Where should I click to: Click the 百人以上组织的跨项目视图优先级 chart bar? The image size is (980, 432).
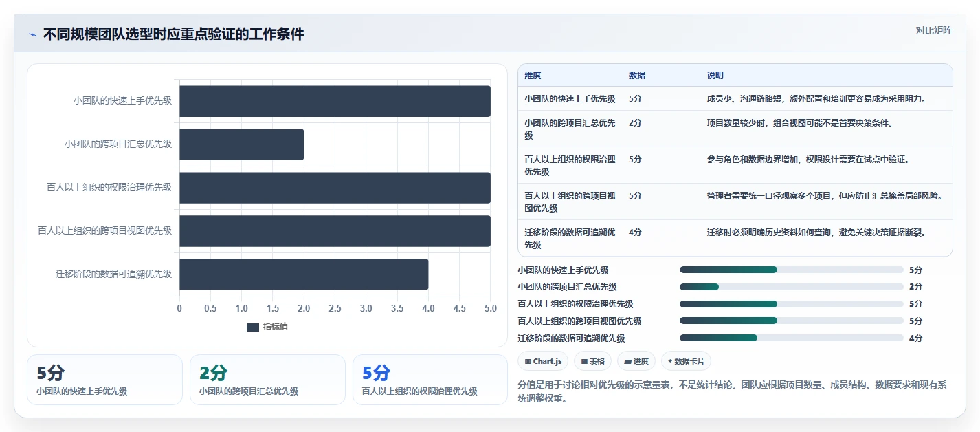tap(335, 230)
